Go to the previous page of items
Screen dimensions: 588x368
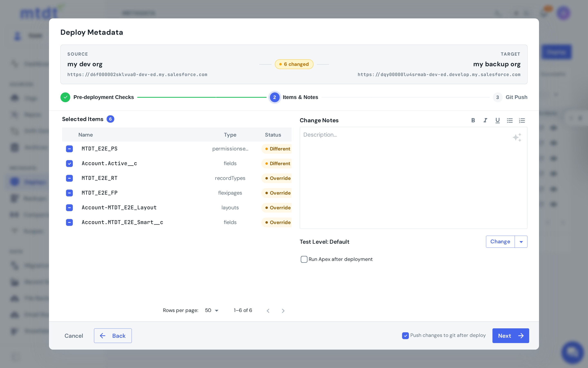click(268, 311)
